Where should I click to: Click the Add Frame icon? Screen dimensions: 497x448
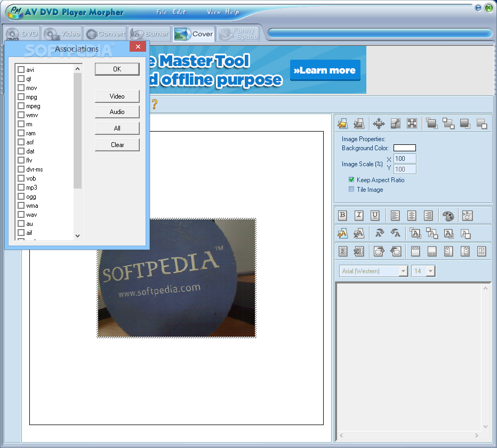pyautogui.click(x=343, y=251)
